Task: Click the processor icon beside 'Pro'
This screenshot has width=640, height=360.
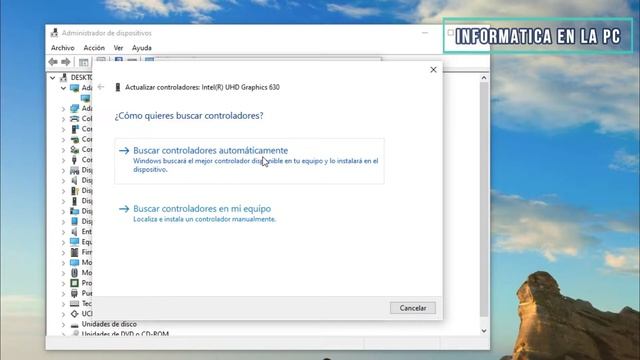Action: coord(74,283)
